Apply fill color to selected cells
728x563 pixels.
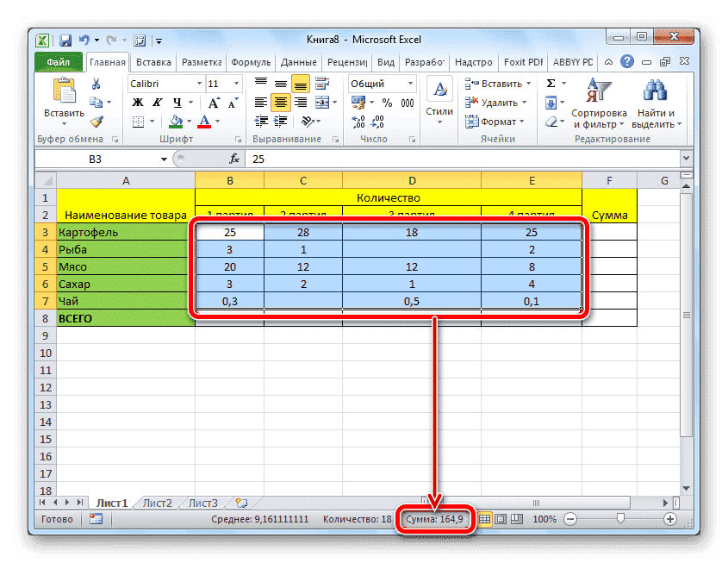pyautogui.click(x=177, y=121)
